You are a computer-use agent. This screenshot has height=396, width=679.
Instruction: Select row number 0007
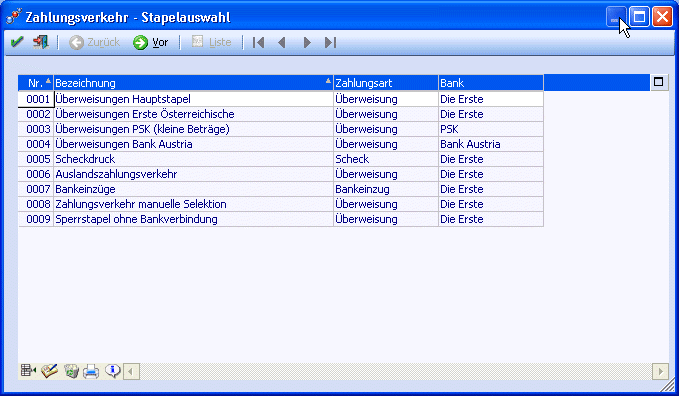pyautogui.click(x=36, y=189)
